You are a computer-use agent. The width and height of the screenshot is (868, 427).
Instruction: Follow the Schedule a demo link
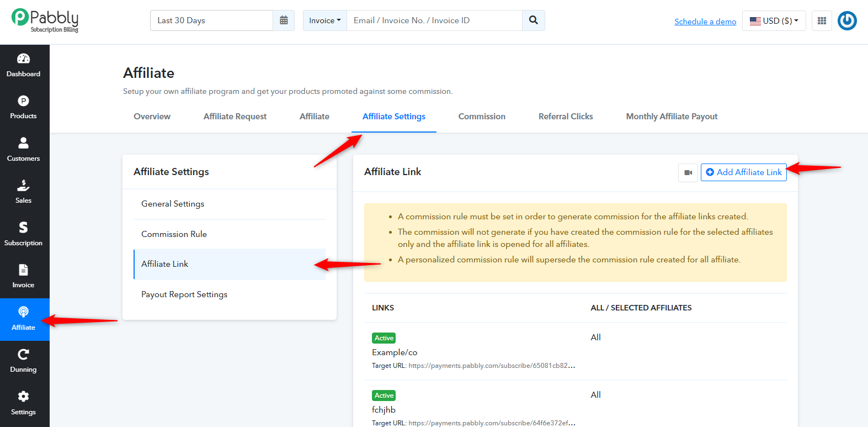point(705,22)
